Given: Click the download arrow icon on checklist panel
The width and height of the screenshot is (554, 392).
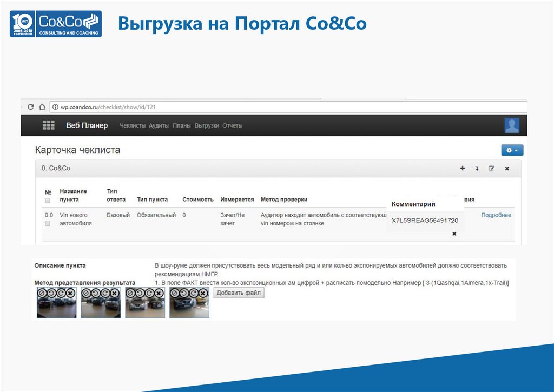Looking at the screenshot, I should 477,168.
